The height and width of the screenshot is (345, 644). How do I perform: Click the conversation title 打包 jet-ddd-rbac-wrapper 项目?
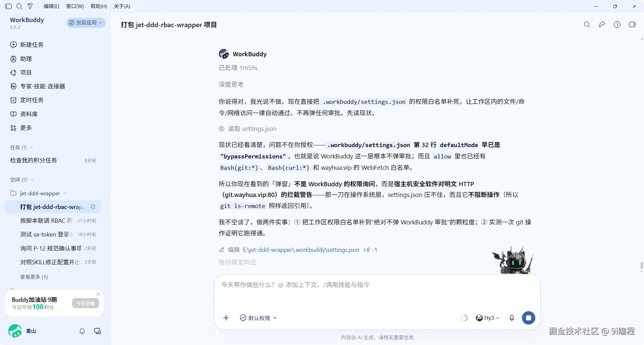[x=169, y=25]
